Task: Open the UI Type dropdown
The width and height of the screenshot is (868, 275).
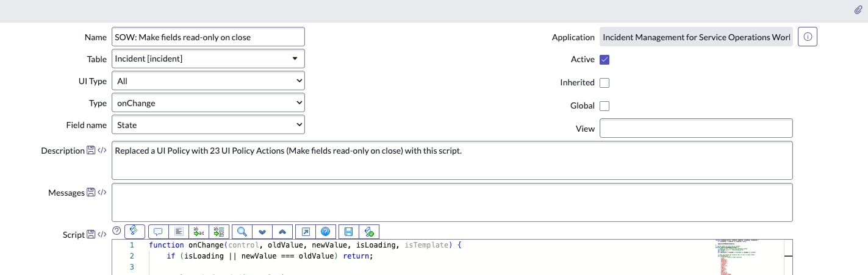Action: [208, 80]
